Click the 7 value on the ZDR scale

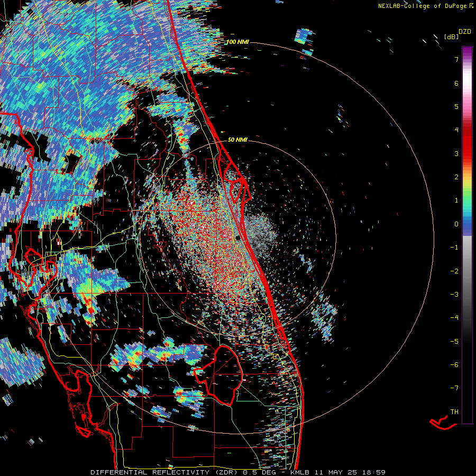456,59
